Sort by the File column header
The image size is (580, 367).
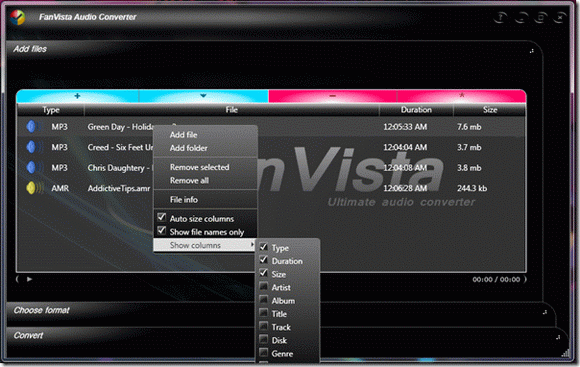coord(232,110)
